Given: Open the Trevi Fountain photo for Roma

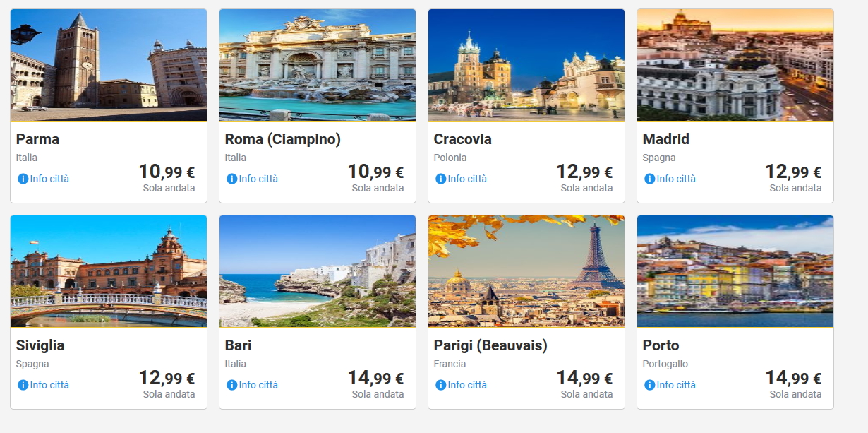Looking at the screenshot, I should (x=318, y=65).
